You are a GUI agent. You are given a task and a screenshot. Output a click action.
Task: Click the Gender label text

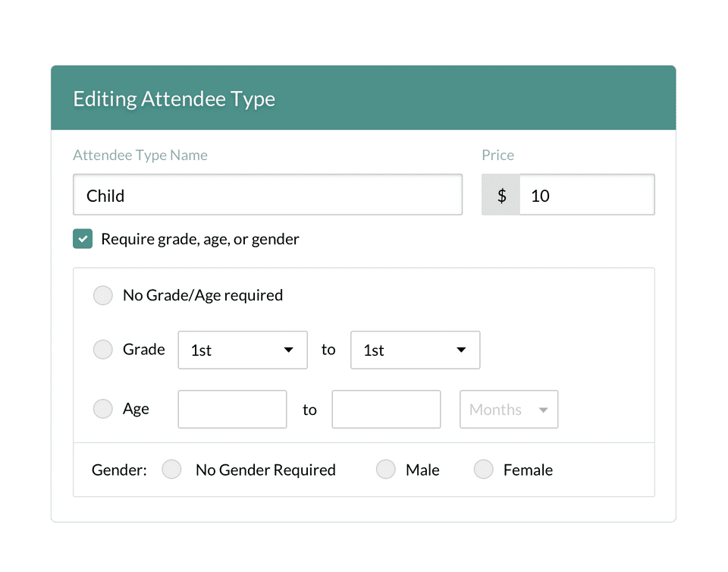click(x=119, y=470)
